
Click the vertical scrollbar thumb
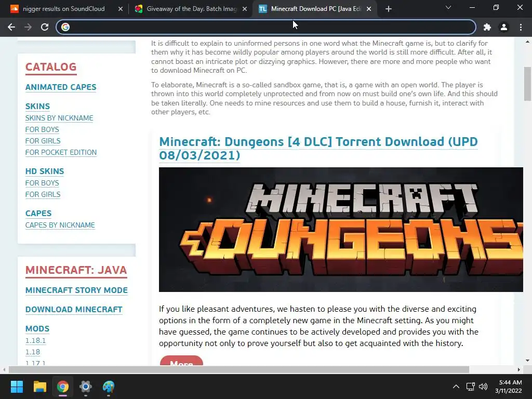pyautogui.click(x=527, y=84)
